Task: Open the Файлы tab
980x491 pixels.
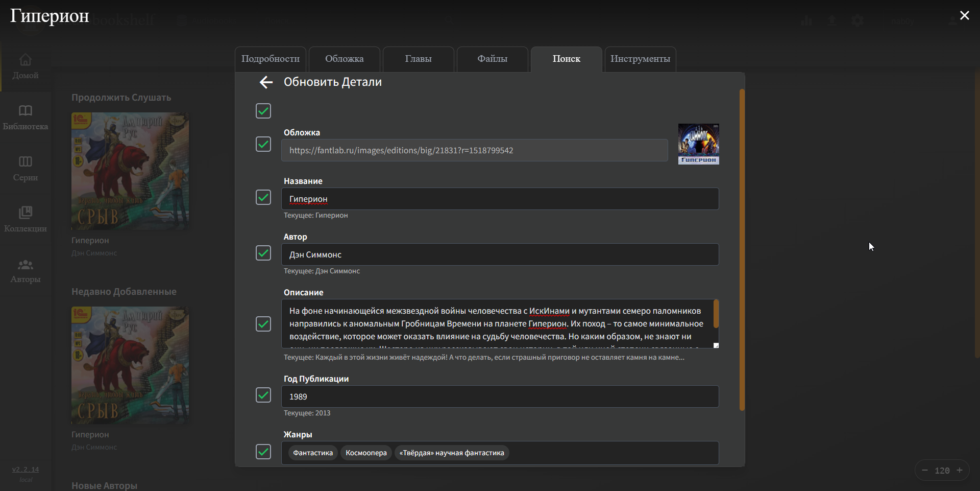Action: pos(492,59)
